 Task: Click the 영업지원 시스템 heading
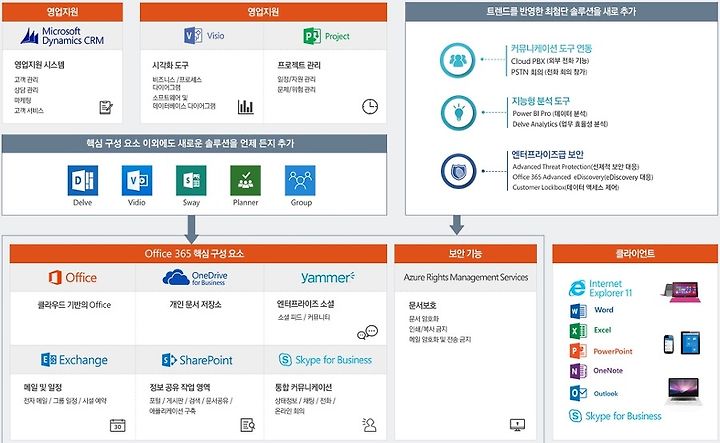pos(39,65)
